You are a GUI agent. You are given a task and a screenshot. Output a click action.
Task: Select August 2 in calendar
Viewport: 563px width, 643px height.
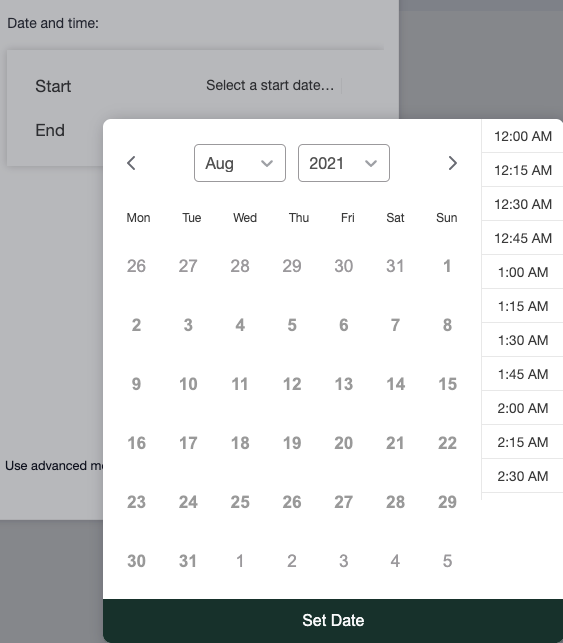coord(136,325)
